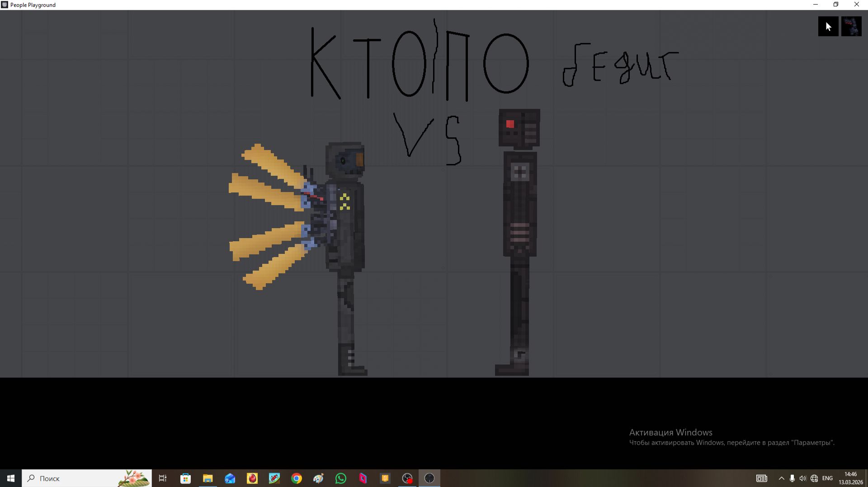Launch Google Chrome from the taskbar
This screenshot has height=487, width=868.
click(x=297, y=478)
